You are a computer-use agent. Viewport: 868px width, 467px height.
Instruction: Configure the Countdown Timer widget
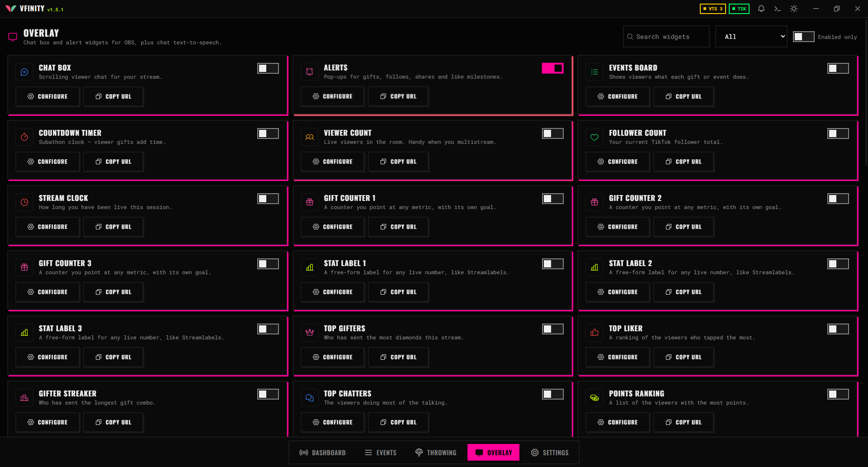[47, 162]
